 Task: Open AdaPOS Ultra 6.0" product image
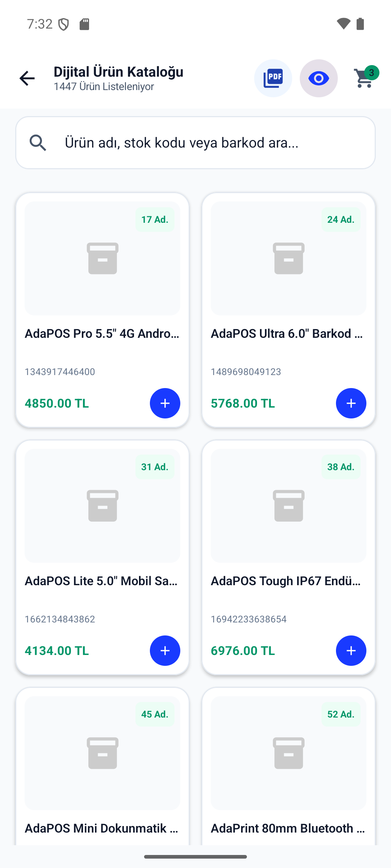click(289, 259)
